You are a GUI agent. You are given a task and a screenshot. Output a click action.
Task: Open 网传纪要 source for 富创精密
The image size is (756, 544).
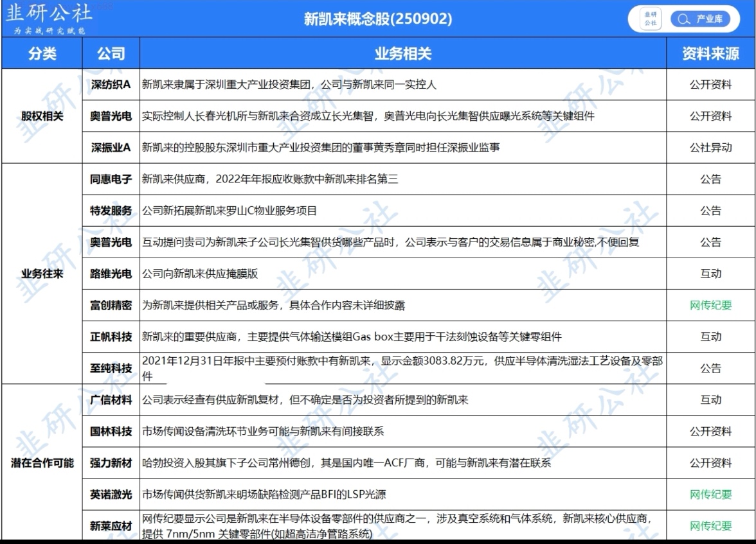point(710,305)
